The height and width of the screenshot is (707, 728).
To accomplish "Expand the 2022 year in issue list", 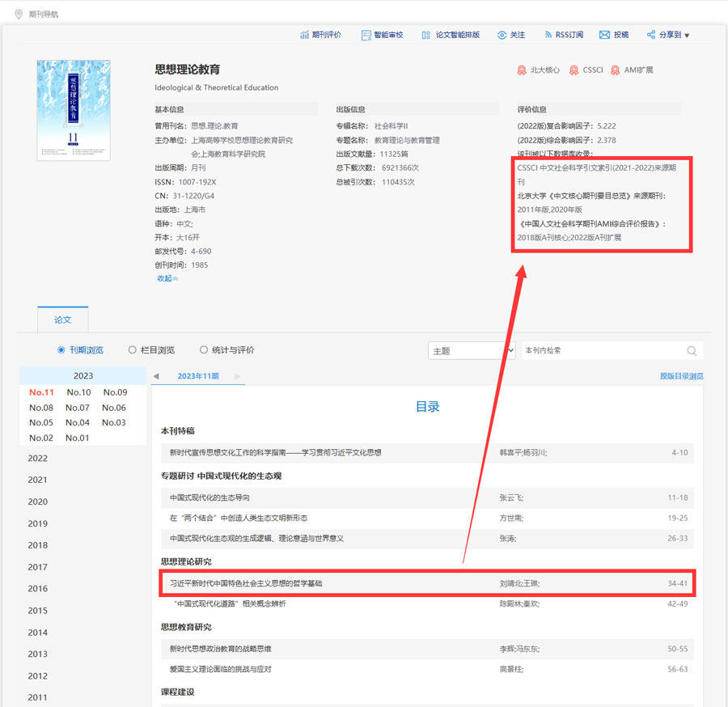I will (38, 458).
